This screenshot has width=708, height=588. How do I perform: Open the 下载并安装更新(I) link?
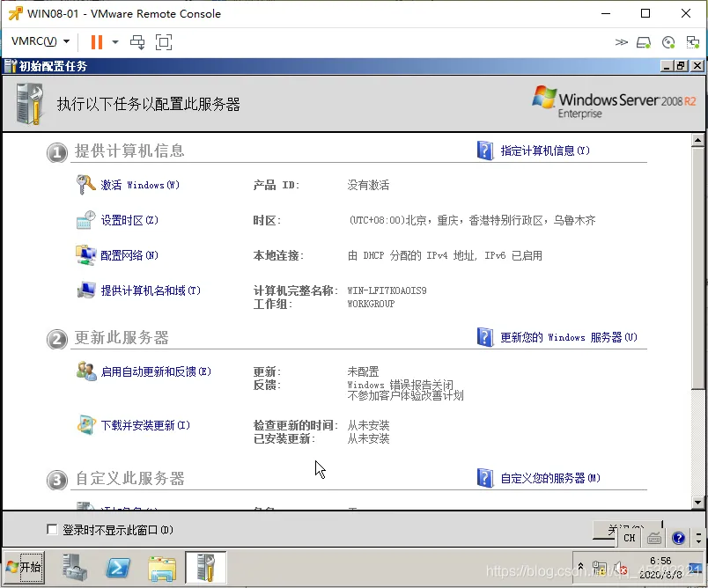click(x=145, y=425)
